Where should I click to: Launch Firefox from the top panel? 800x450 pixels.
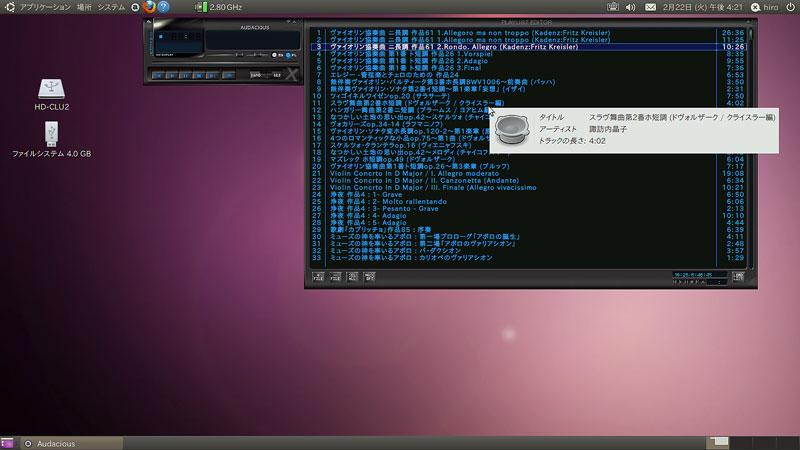coord(149,7)
